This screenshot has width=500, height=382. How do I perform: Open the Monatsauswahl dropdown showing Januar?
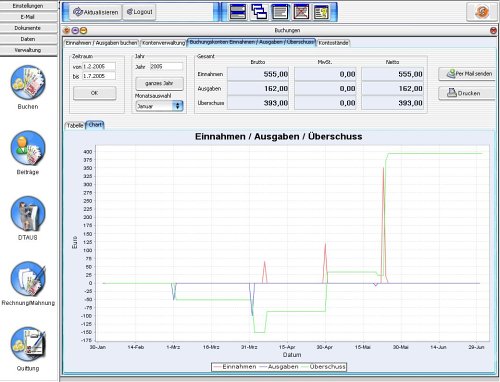[159, 106]
